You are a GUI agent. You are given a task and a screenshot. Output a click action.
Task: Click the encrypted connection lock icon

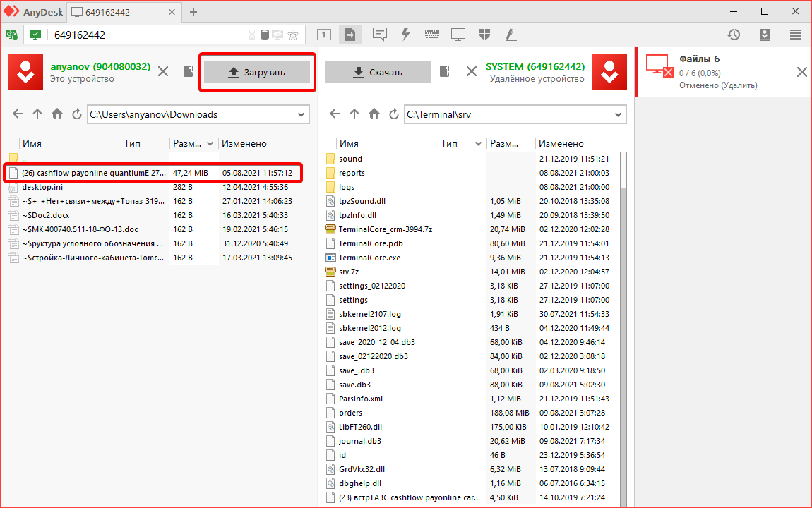click(12, 35)
